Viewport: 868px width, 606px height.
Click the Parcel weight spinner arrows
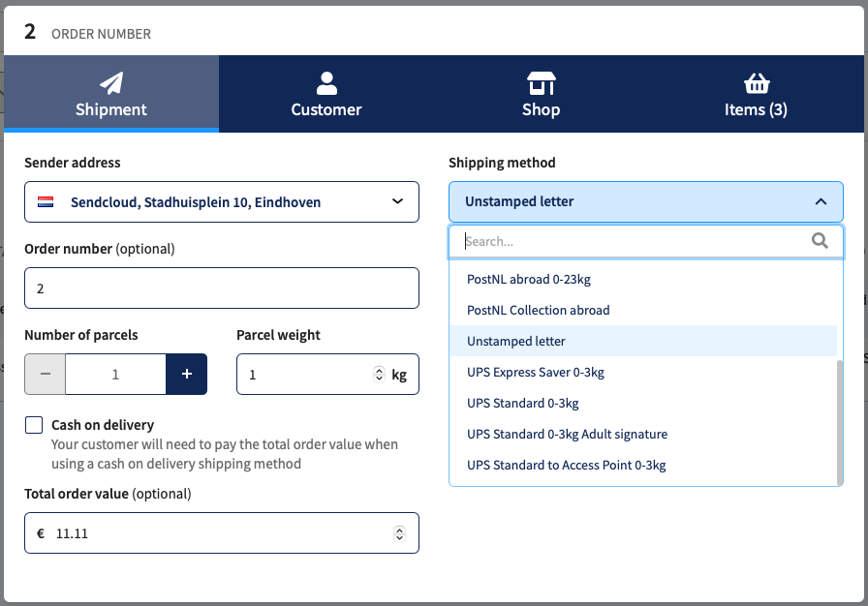[379, 375]
